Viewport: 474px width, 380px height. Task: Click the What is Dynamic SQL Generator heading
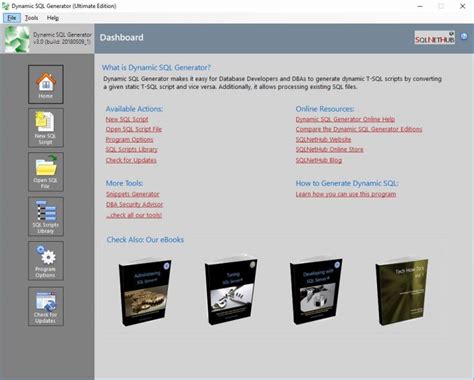156,68
